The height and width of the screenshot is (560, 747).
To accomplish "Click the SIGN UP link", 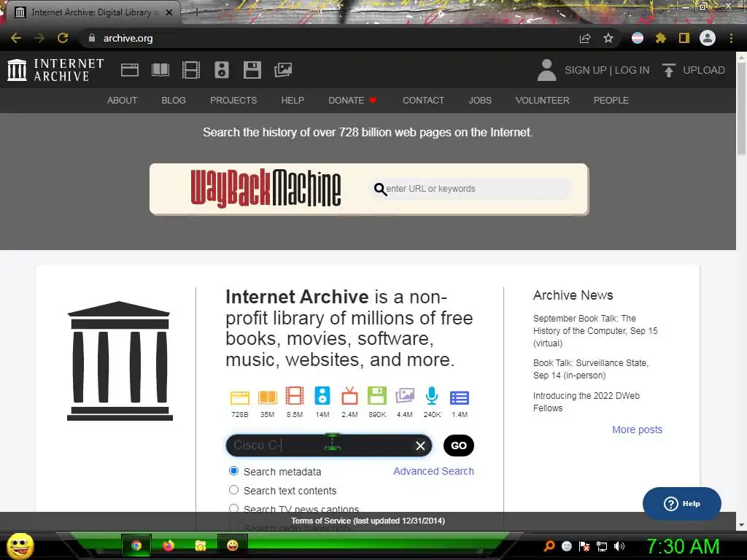I will [x=586, y=70].
